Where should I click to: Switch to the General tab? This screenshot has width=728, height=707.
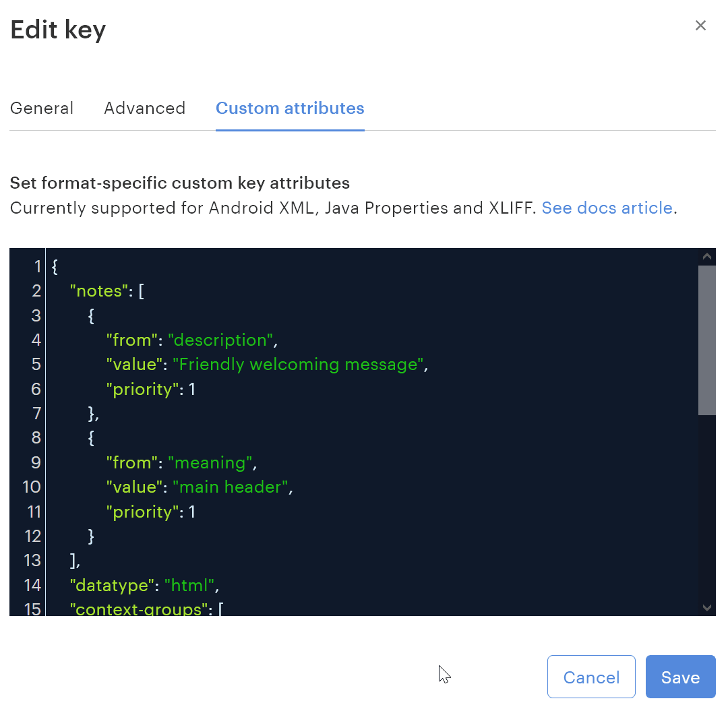coord(42,109)
